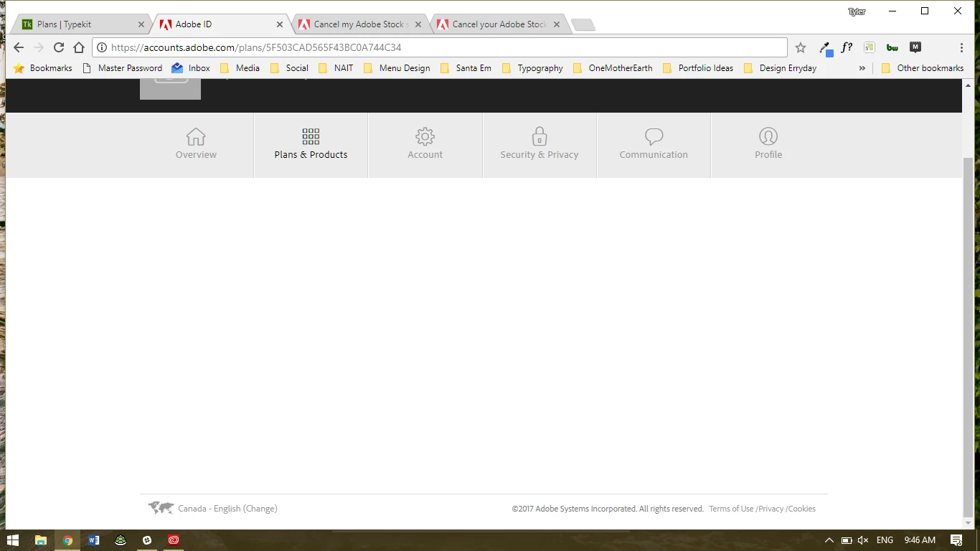This screenshot has height=551, width=980.
Task: Open the Bookmarks star folder
Action: tap(43, 68)
